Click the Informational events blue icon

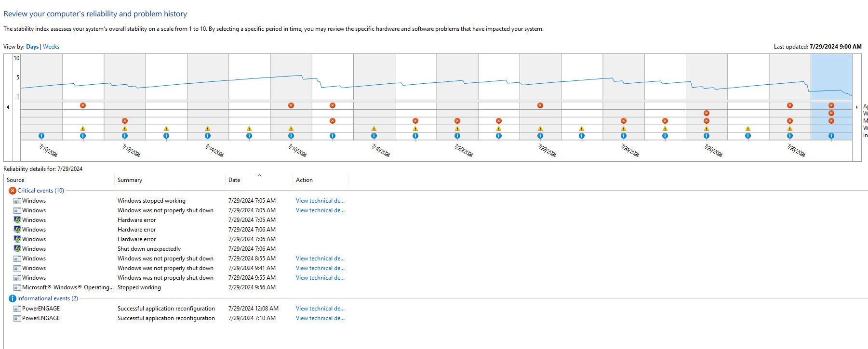click(13, 298)
